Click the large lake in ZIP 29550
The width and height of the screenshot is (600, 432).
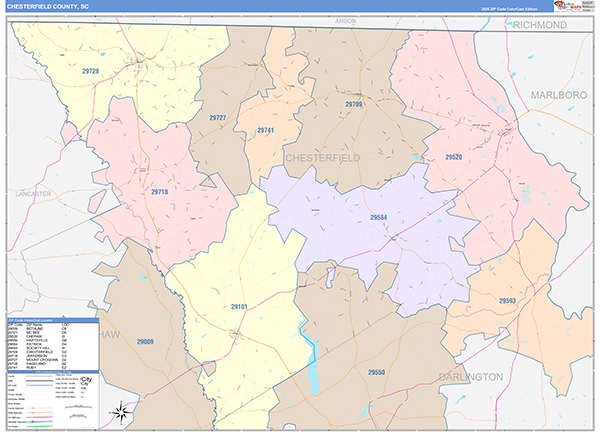pyautogui.click(x=311, y=365)
